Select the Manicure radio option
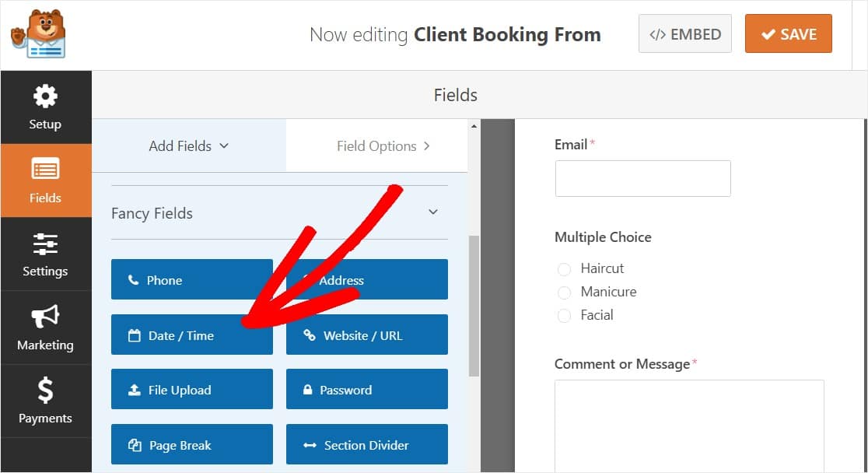This screenshot has width=868, height=473. point(564,293)
